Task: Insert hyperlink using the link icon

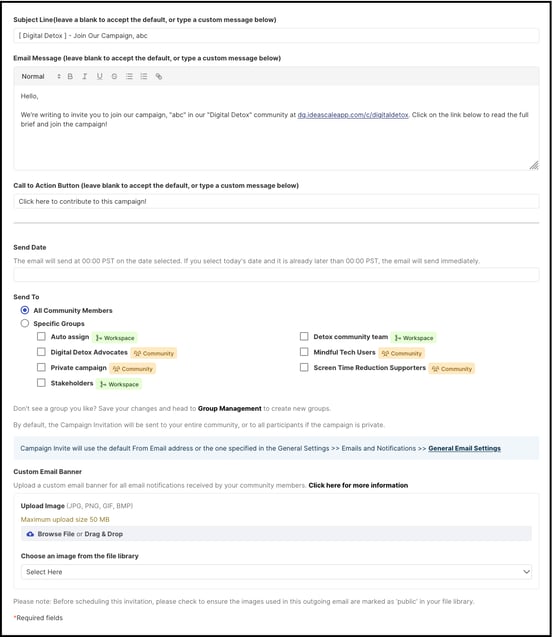Action: point(159,76)
